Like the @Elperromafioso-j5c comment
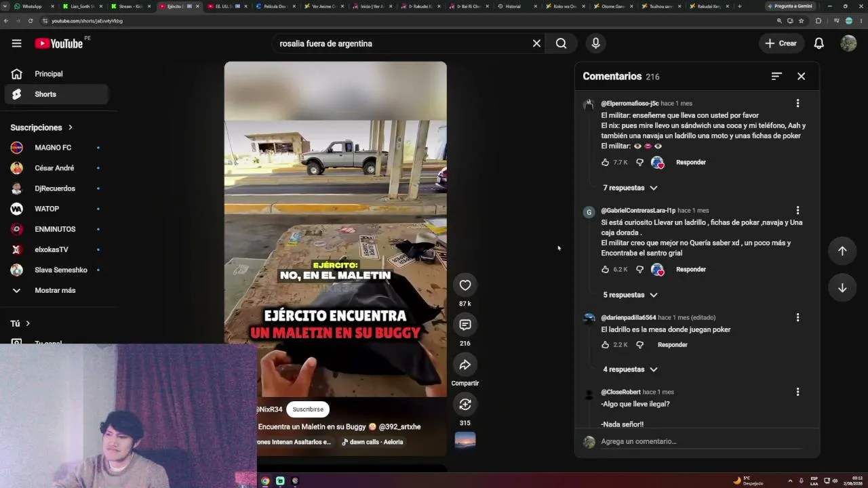 [x=605, y=163]
